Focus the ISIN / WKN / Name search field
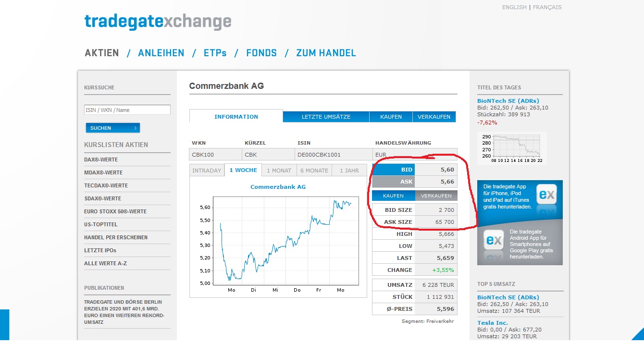 click(x=127, y=110)
